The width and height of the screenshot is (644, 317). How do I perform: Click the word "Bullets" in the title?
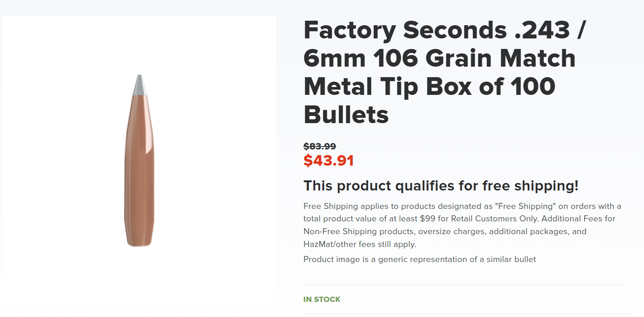pos(346,115)
